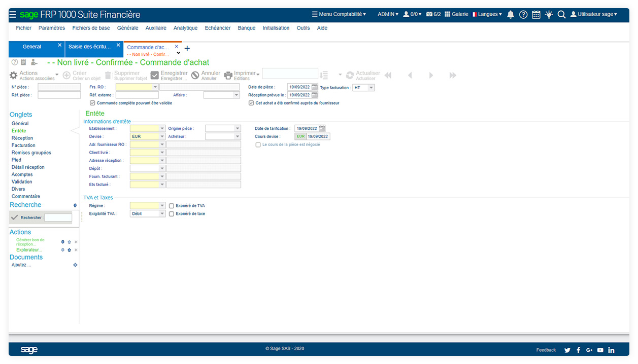Go to the Facturation onglet

[24, 145]
